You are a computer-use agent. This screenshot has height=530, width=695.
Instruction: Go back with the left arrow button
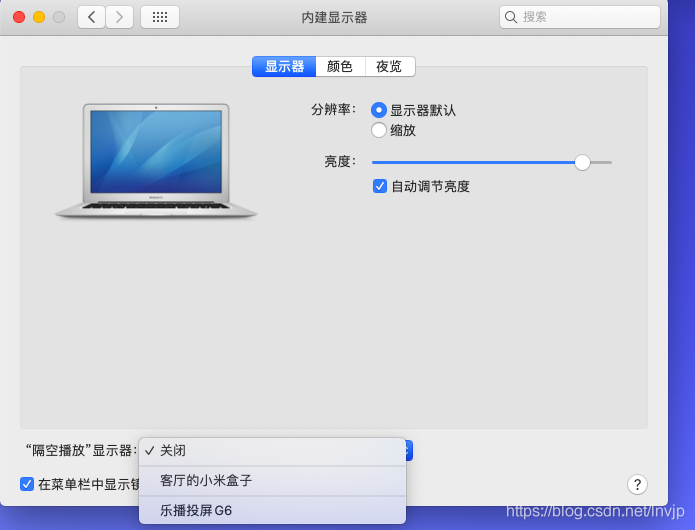pos(91,17)
